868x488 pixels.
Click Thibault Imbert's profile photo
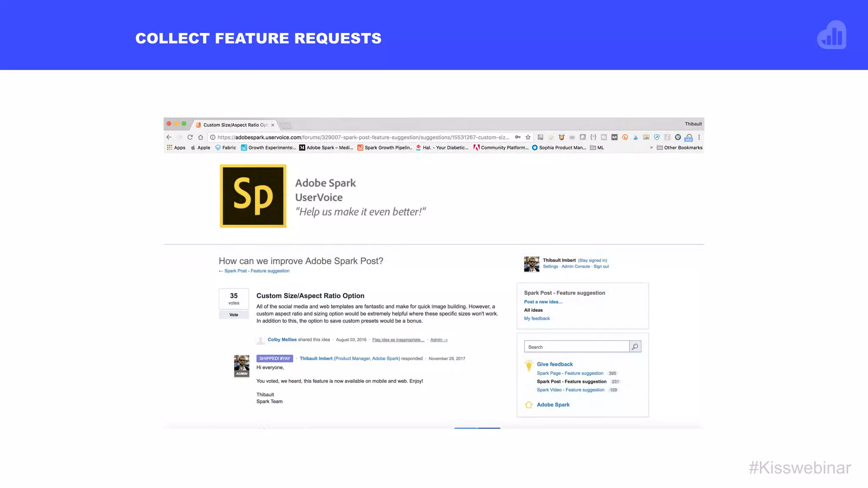coord(531,264)
